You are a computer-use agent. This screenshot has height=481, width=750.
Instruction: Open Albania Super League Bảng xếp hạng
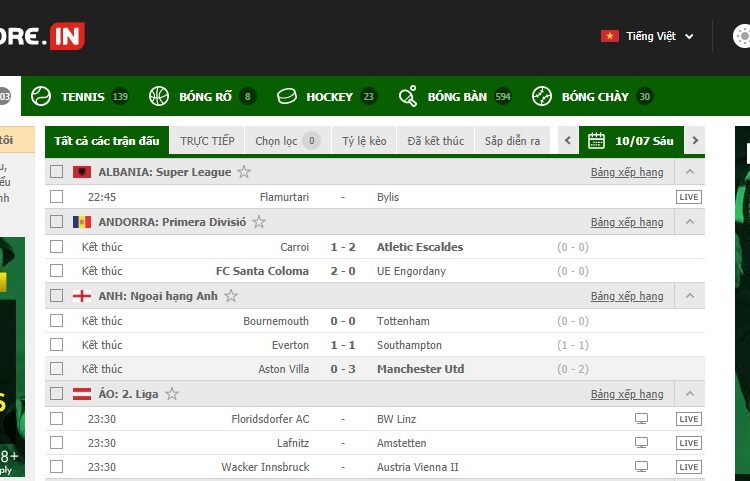click(x=627, y=172)
